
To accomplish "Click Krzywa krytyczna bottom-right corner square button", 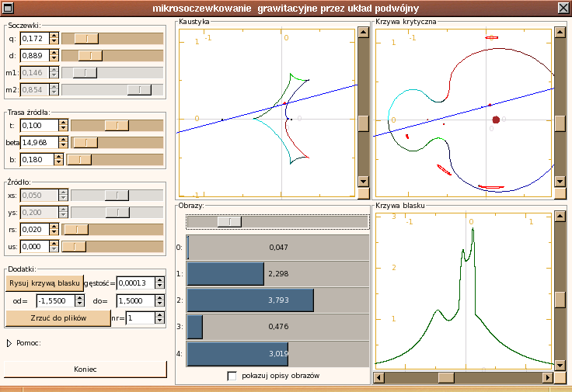I will coord(560,193).
